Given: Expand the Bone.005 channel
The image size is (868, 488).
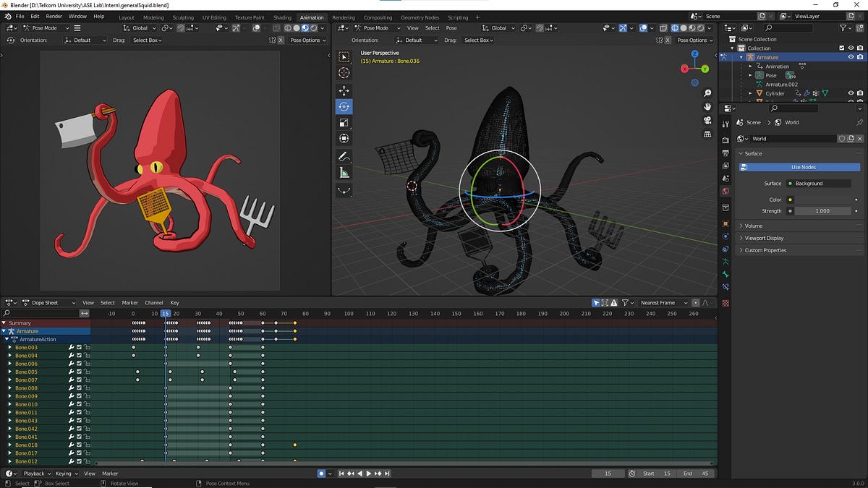Looking at the screenshot, I should pyautogui.click(x=9, y=372).
